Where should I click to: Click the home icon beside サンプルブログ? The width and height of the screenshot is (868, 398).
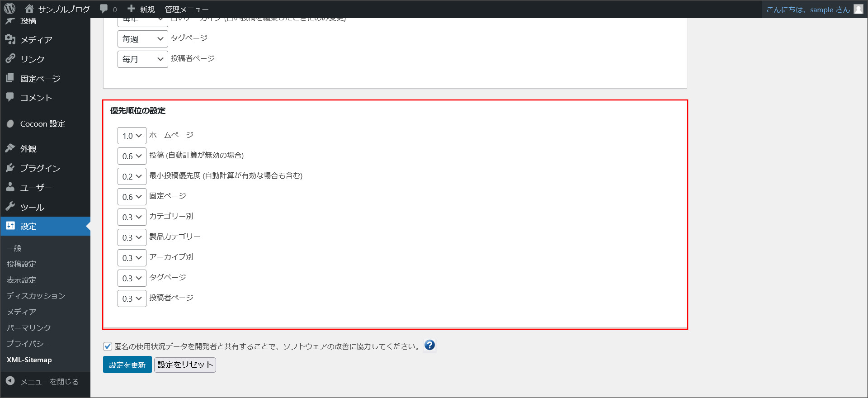29,9
